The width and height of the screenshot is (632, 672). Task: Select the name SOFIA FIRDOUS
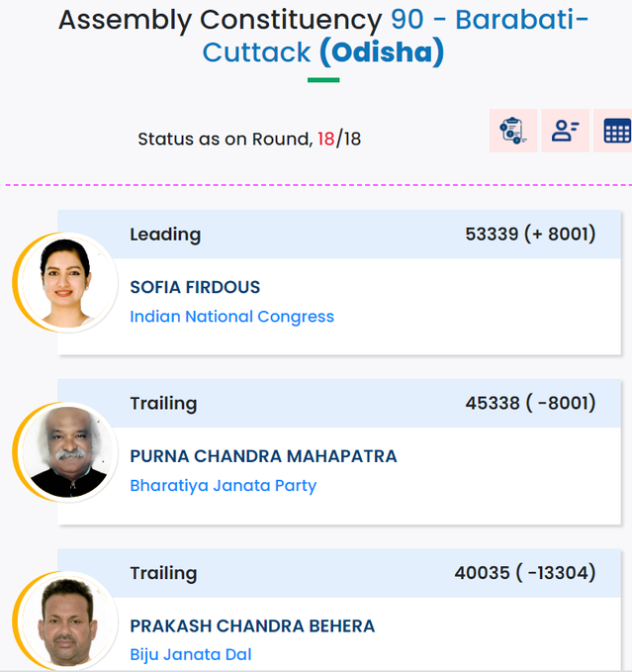[x=195, y=287]
